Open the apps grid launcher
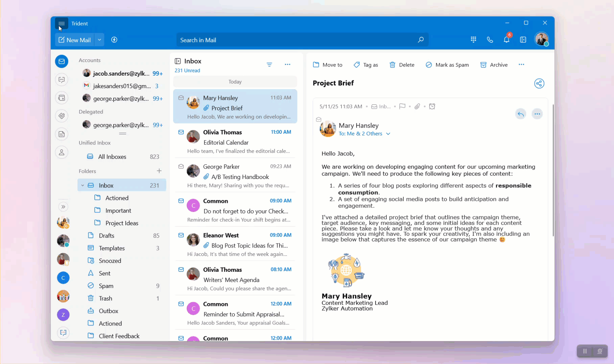The image size is (614, 364). (x=473, y=40)
